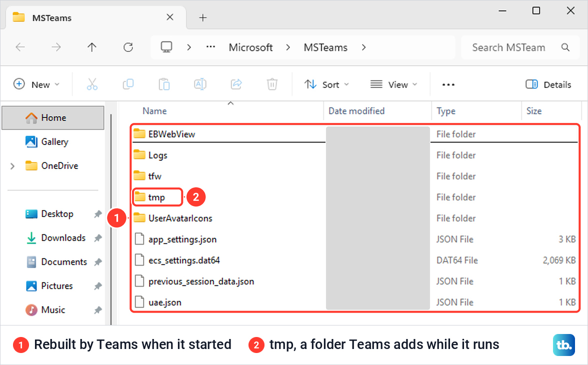Go back with the left arrow
588x365 pixels.
[x=20, y=47]
